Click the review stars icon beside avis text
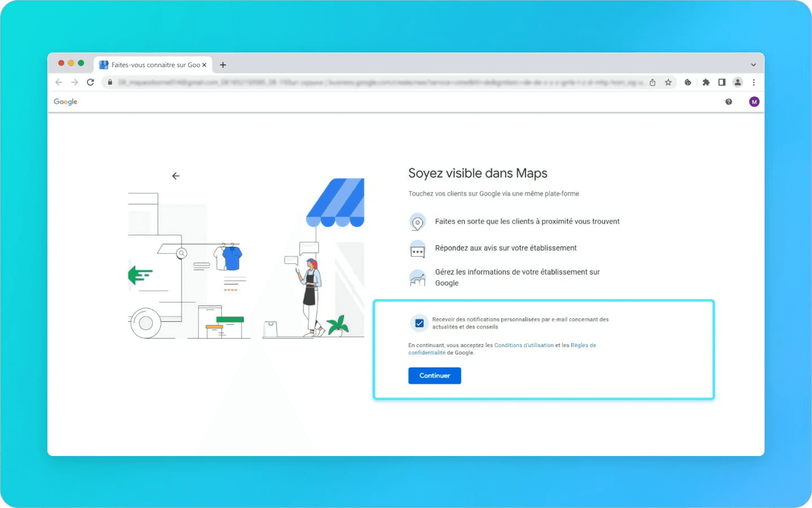 coord(417,249)
